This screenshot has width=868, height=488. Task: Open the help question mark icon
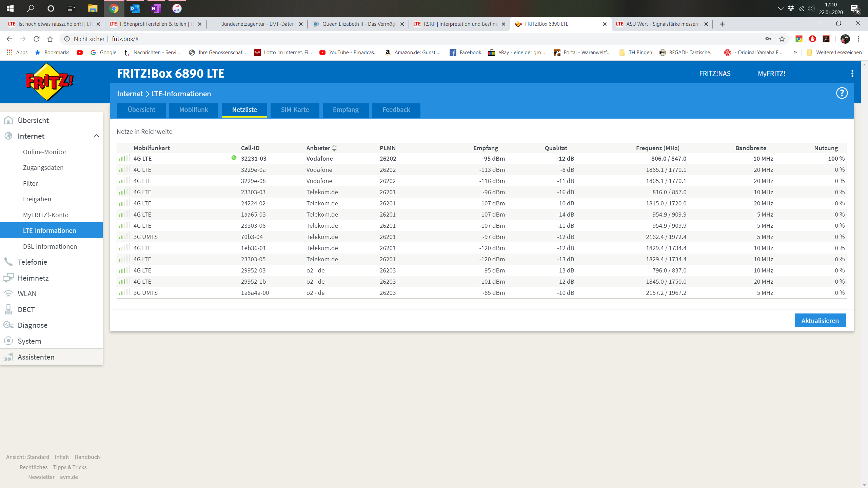pos(842,93)
